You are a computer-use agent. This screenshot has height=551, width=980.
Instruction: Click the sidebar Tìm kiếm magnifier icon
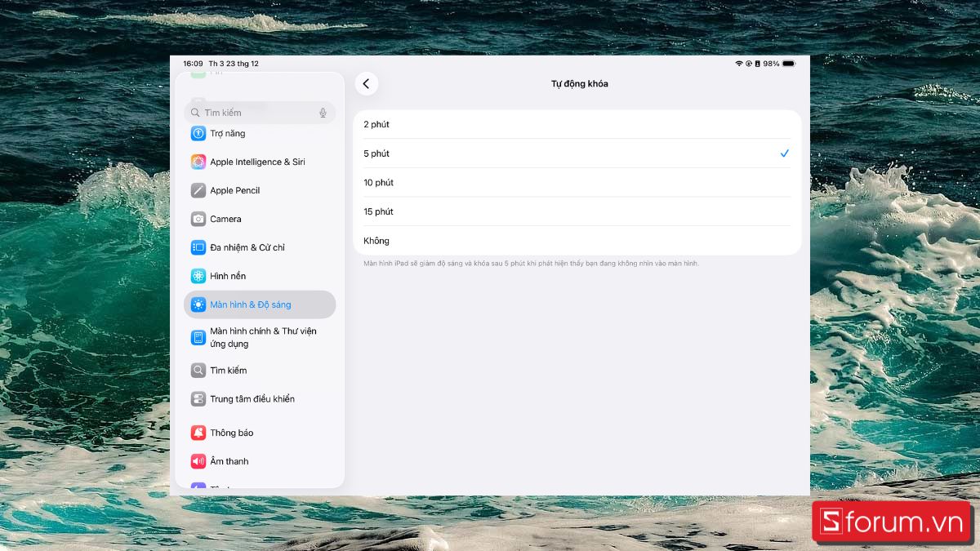198,371
